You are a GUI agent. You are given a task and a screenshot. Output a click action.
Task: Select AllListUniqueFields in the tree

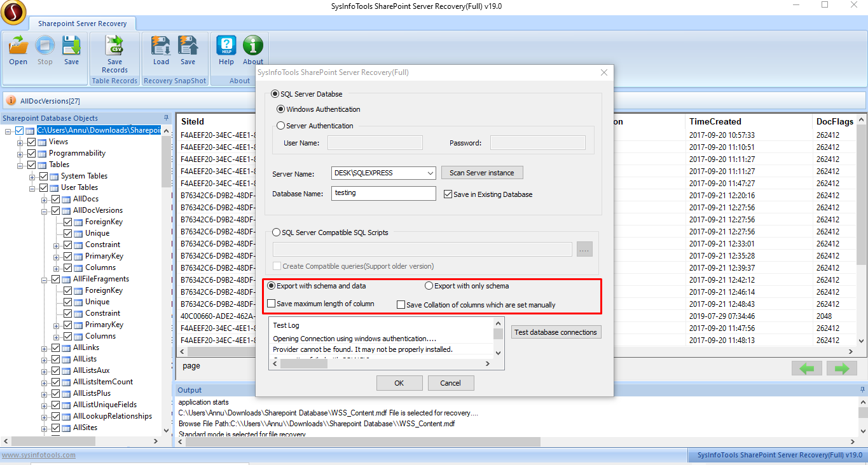point(105,405)
